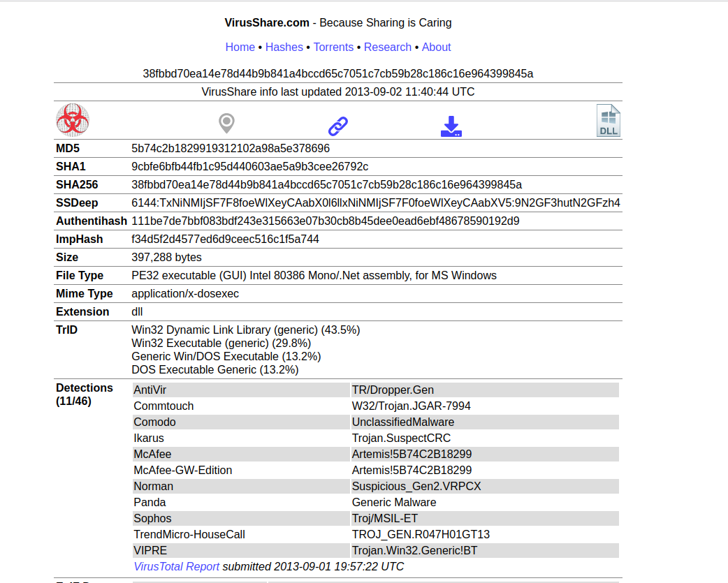Click the Norman engine name cell
The image size is (728, 583).
[241, 487]
